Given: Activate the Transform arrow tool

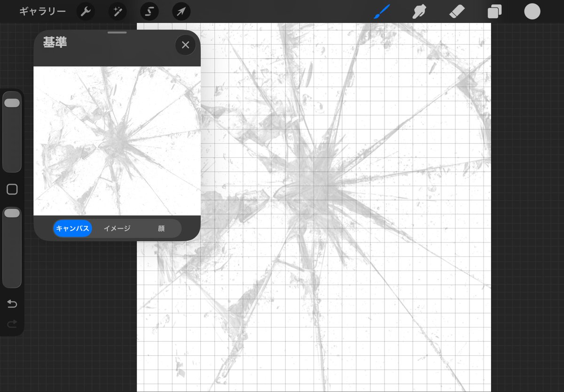Looking at the screenshot, I should pyautogui.click(x=181, y=11).
